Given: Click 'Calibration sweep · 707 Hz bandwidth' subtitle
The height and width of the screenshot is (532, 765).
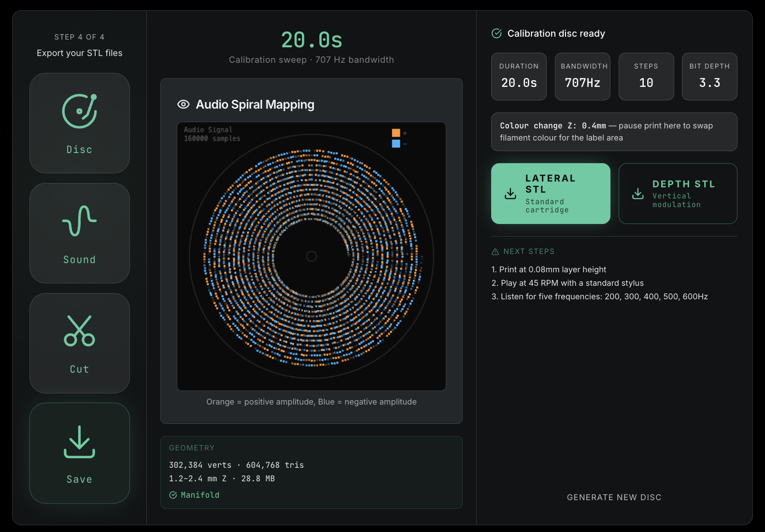Looking at the screenshot, I should pyautogui.click(x=312, y=60).
